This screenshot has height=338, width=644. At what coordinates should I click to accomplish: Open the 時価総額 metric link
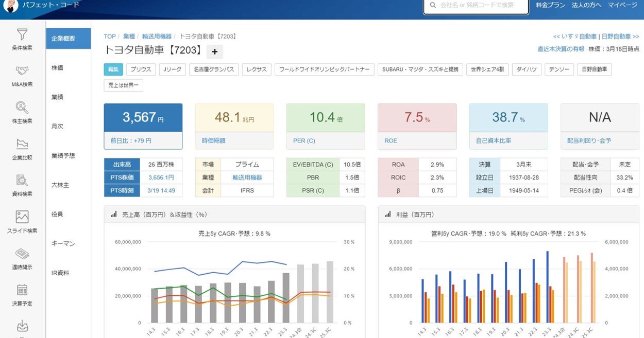[x=214, y=140]
